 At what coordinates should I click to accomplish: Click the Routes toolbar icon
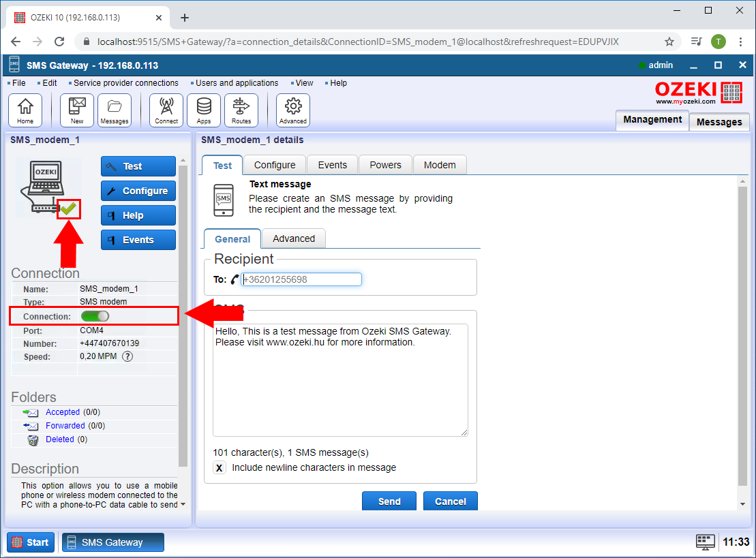click(241, 109)
